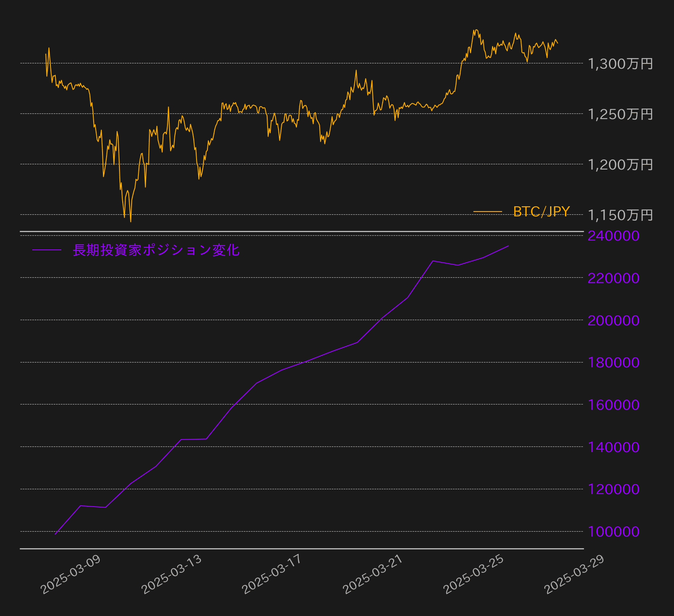
Task: Select the 1,300万円 price axis label
Action: [620, 64]
